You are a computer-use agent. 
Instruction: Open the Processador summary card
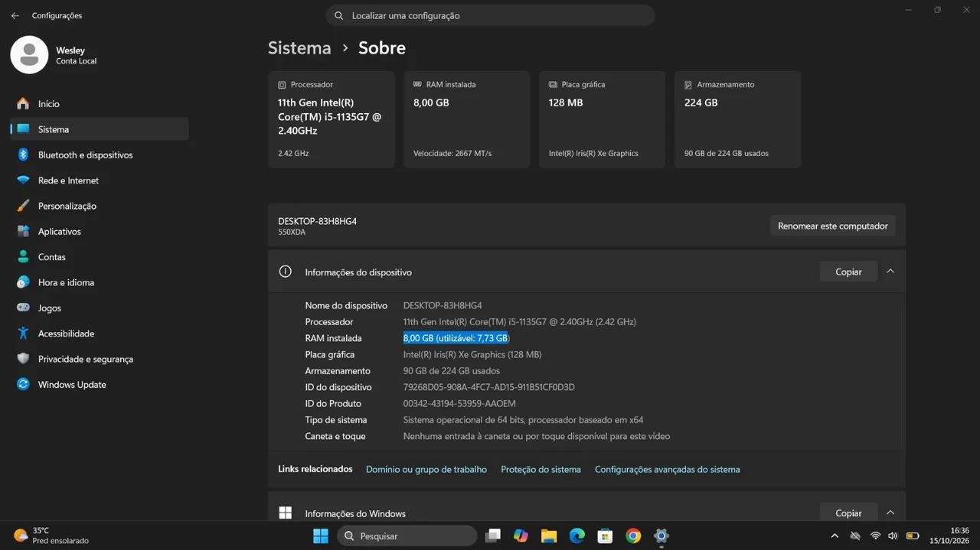332,119
